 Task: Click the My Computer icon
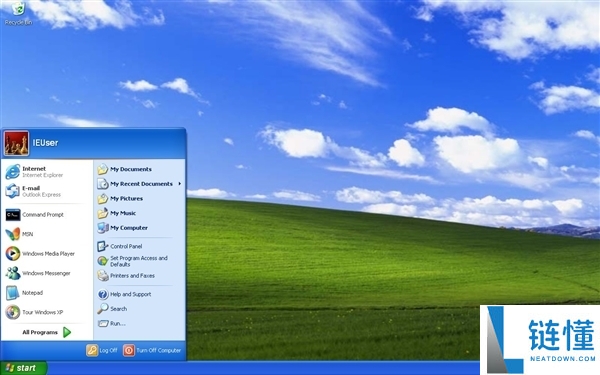tap(103, 228)
